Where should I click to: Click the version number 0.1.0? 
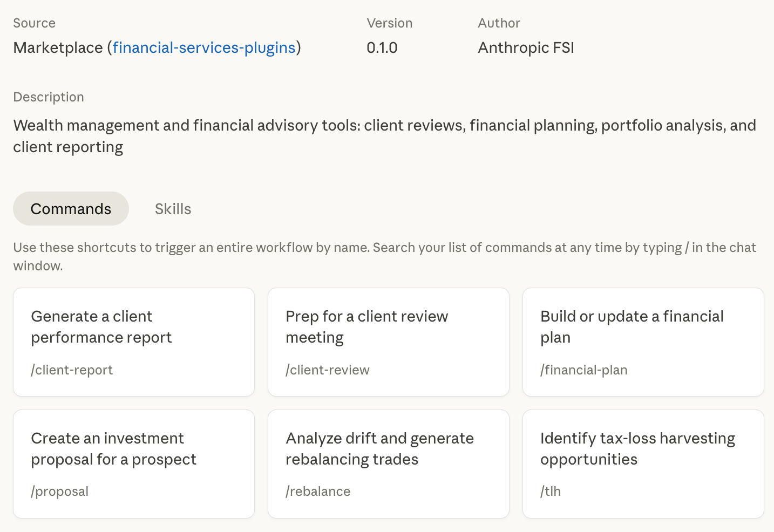382,47
